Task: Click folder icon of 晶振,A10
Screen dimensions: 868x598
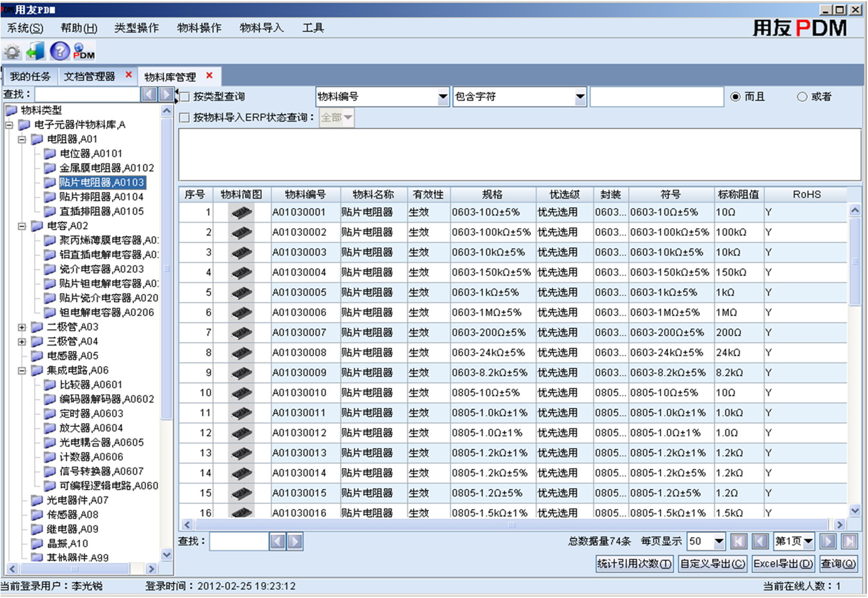Action: coord(38,543)
